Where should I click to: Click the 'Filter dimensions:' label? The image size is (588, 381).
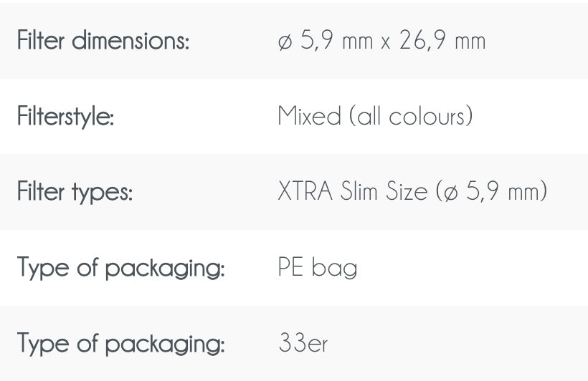103,41
